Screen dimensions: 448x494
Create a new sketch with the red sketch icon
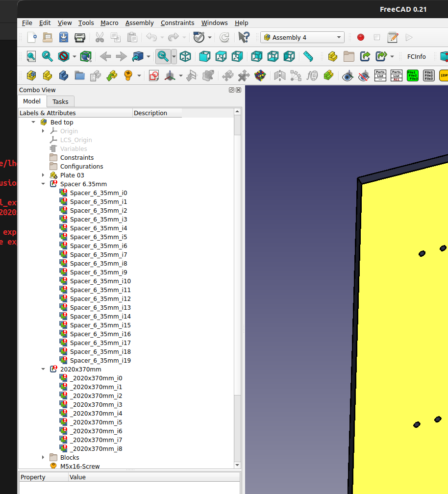(154, 75)
